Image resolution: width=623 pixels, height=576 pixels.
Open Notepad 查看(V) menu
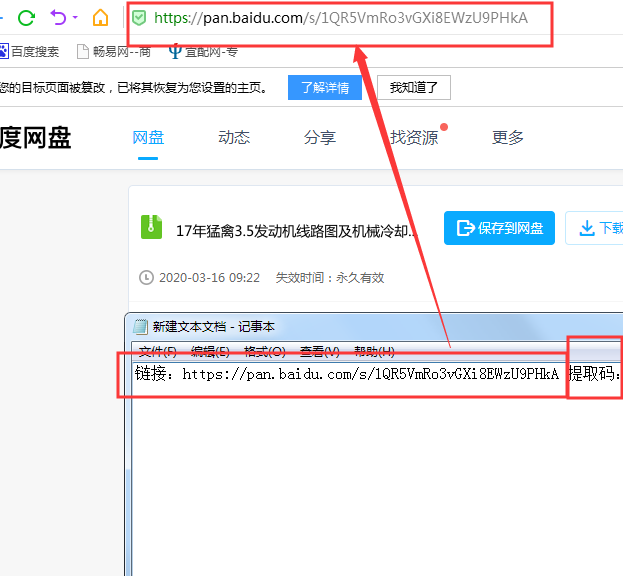click(x=320, y=351)
